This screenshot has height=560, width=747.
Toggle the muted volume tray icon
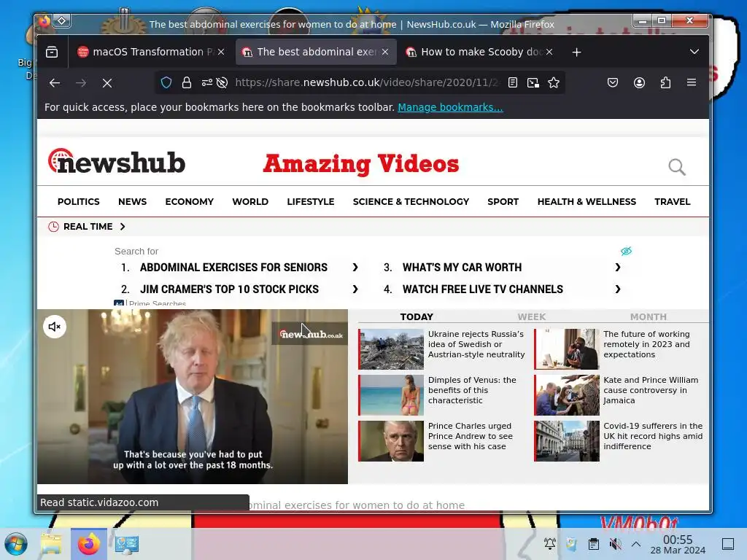point(615,544)
